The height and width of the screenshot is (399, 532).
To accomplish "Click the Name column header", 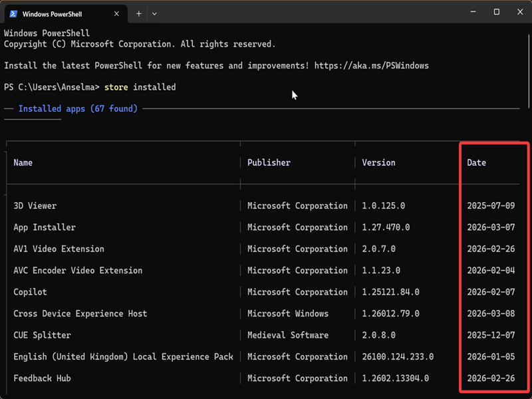I will tap(23, 162).
